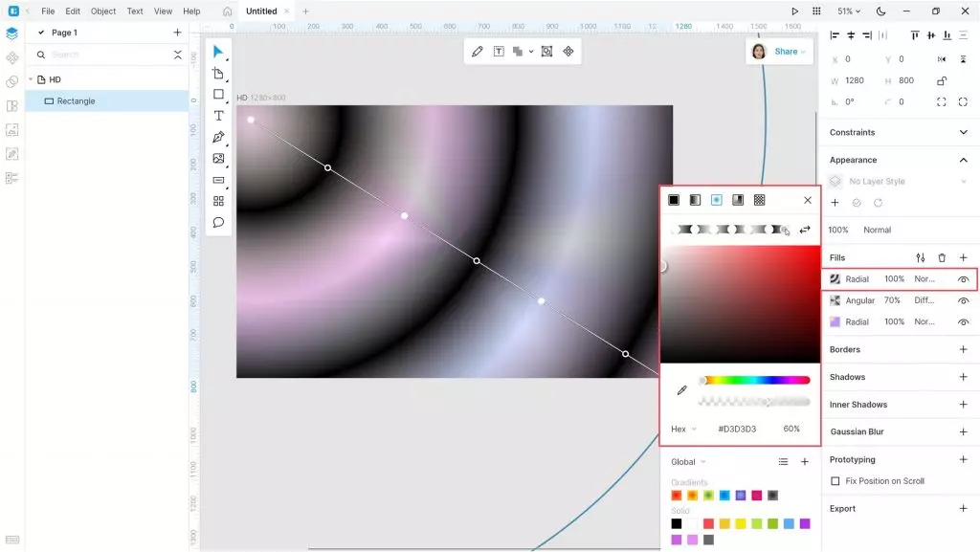Open the Normal blend mode dropdown
The height and width of the screenshot is (552, 980).
click(x=877, y=230)
